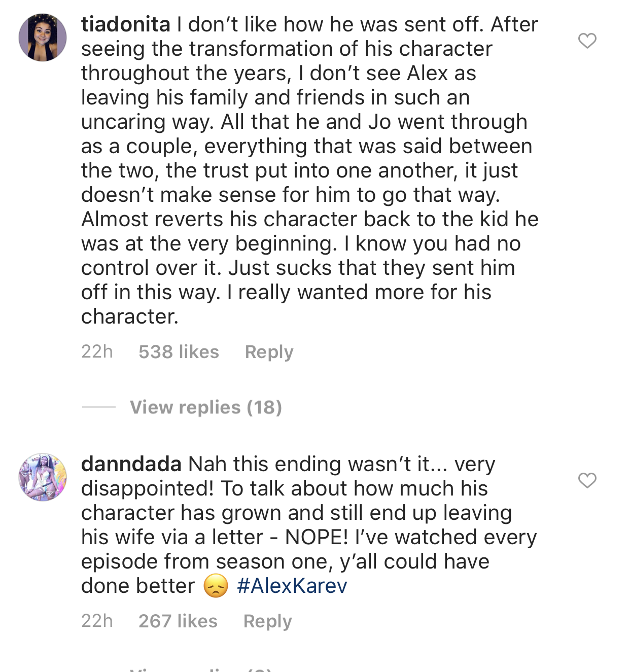Click danndada's comment text about the ending
Viewport: 630px width, 672px height.
point(304,513)
